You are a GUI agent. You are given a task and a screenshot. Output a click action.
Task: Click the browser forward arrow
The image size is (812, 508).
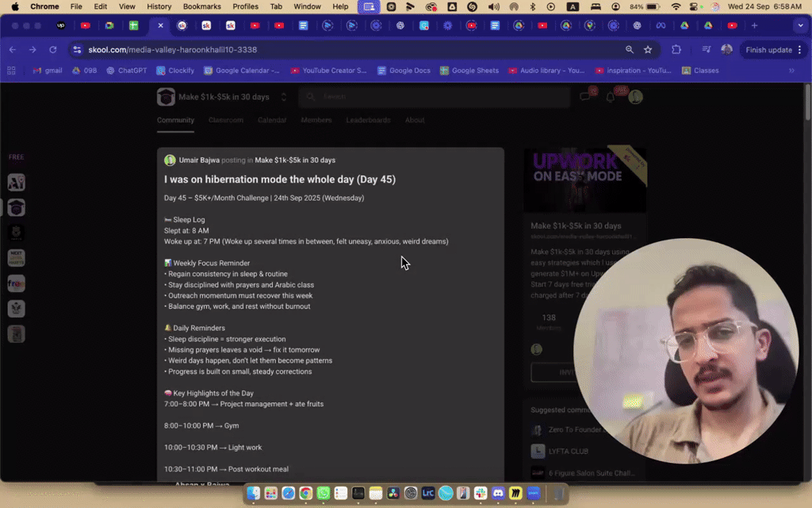pyautogui.click(x=33, y=50)
